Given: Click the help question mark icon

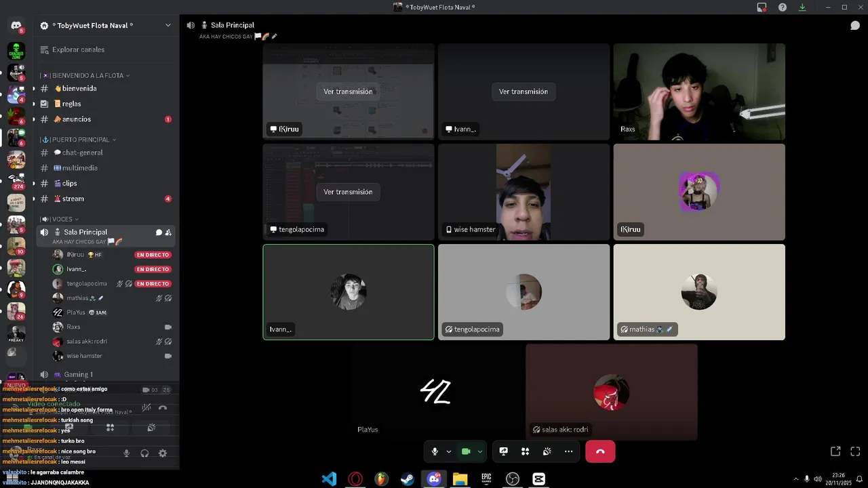Looking at the screenshot, I should point(783,7).
